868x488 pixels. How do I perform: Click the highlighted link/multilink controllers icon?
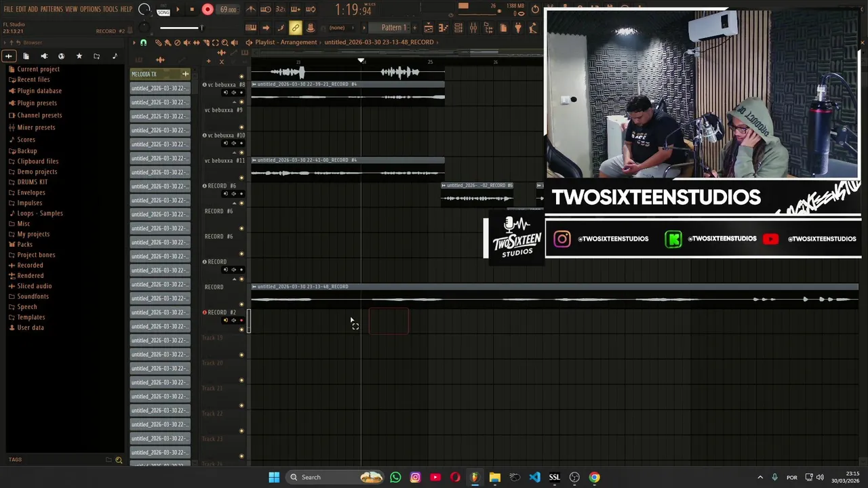296,28
